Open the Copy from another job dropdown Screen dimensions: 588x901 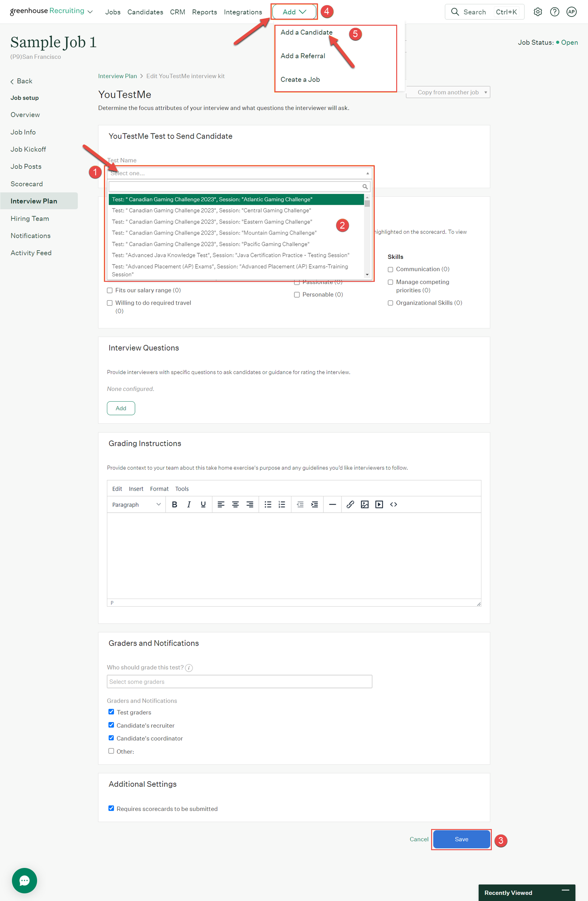pyautogui.click(x=448, y=92)
